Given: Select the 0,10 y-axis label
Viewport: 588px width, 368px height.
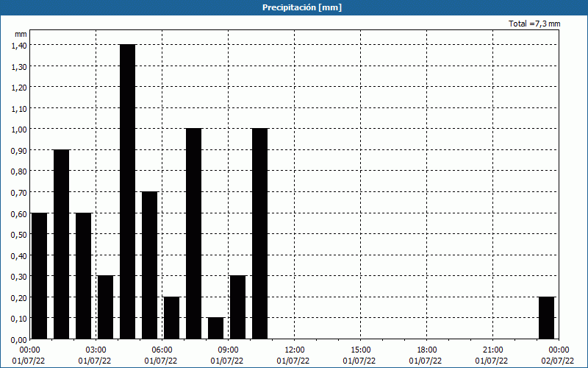Looking at the screenshot, I should pos(19,319).
